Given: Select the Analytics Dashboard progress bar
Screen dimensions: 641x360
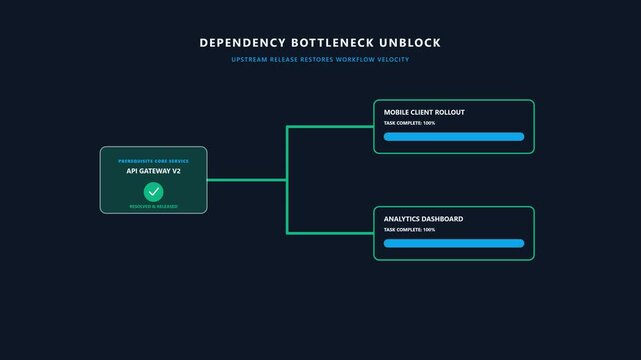Looking at the screenshot, I should click(x=454, y=244).
